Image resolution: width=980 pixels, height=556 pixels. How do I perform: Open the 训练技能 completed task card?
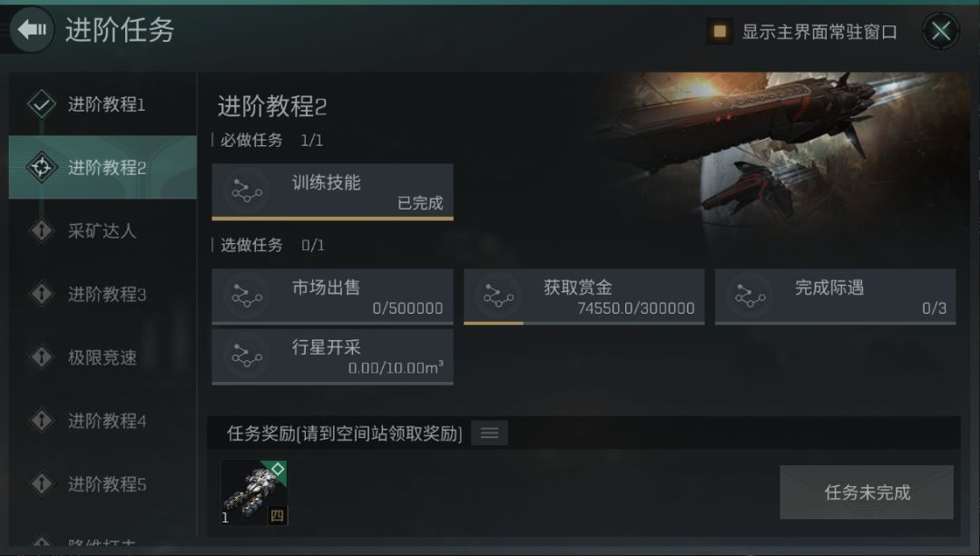tap(332, 191)
